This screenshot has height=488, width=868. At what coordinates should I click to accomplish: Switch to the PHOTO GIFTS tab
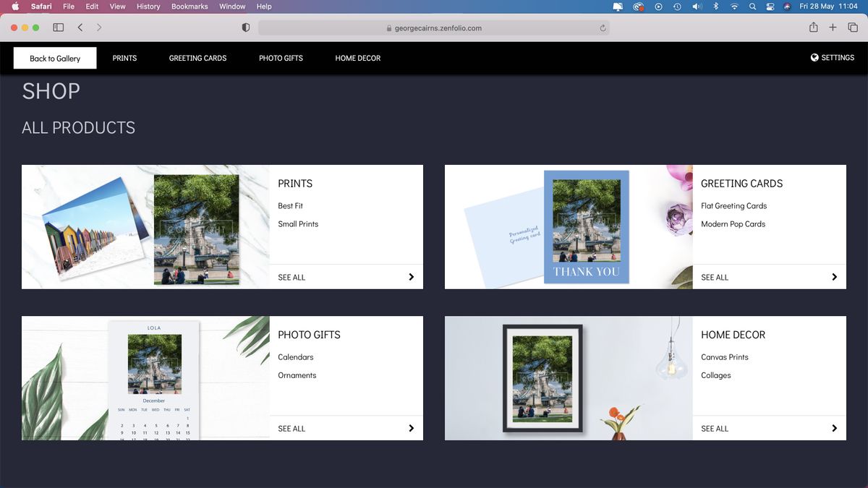click(281, 58)
